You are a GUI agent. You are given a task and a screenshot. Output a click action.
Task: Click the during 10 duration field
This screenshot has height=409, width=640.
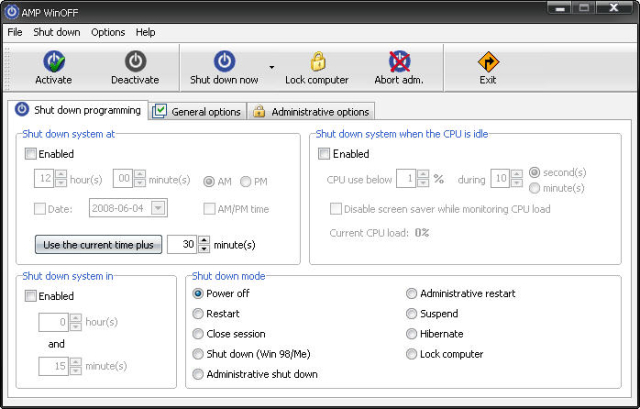[x=500, y=178]
